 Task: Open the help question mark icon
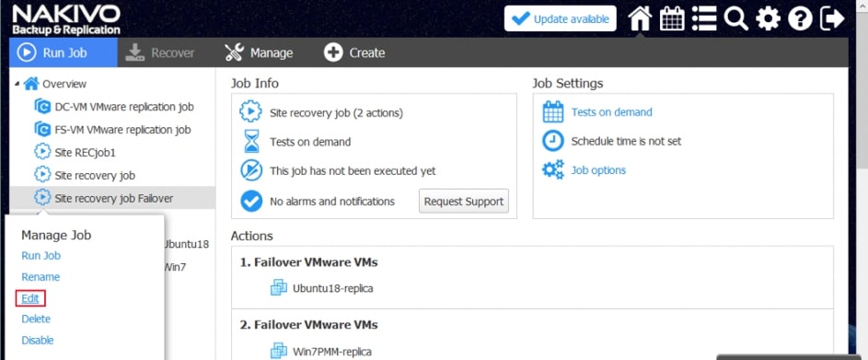click(x=800, y=18)
